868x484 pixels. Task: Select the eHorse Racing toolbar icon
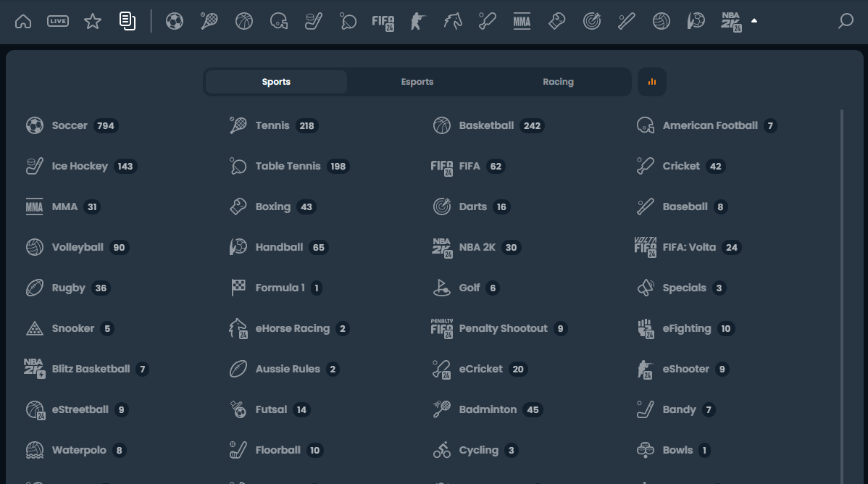451,21
